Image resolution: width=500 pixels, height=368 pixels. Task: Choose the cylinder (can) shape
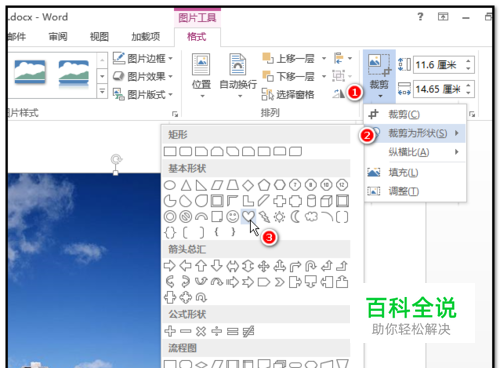pyautogui.click(x=311, y=201)
